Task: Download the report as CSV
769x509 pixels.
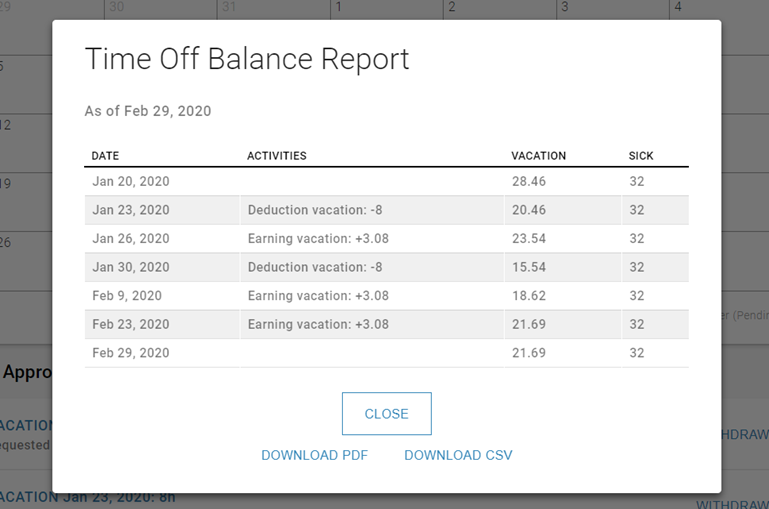Action: tap(458, 455)
